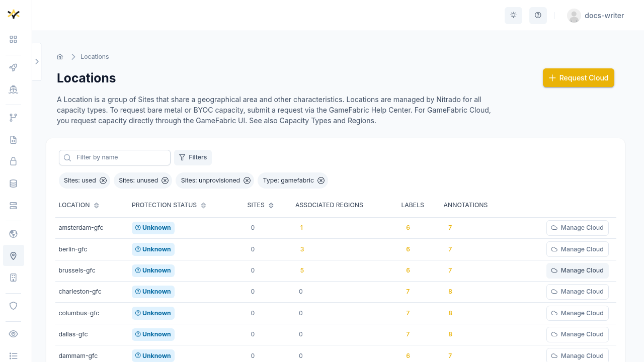Open the list icon at sidebar bottom
644x362 pixels.
pyautogui.click(x=14, y=356)
